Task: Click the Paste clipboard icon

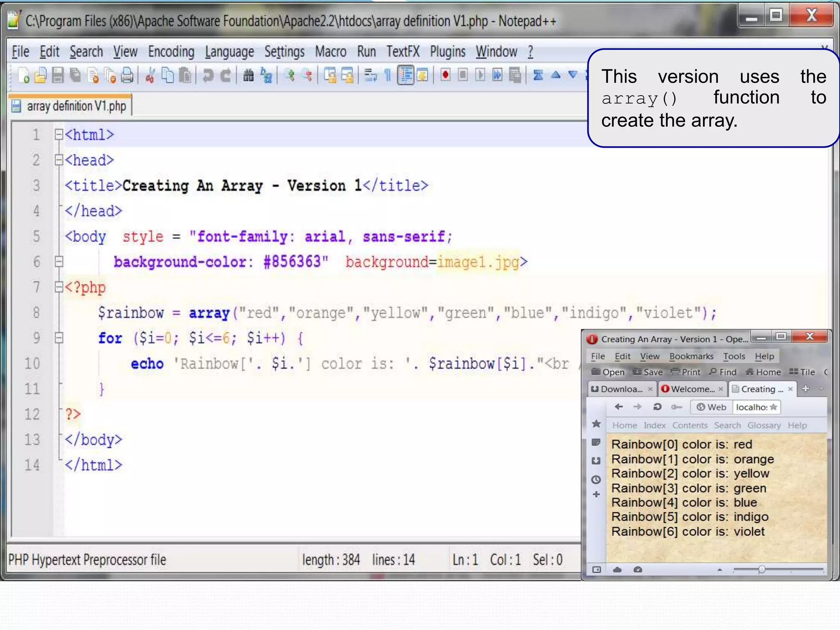Action: pyautogui.click(x=185, y=76)
